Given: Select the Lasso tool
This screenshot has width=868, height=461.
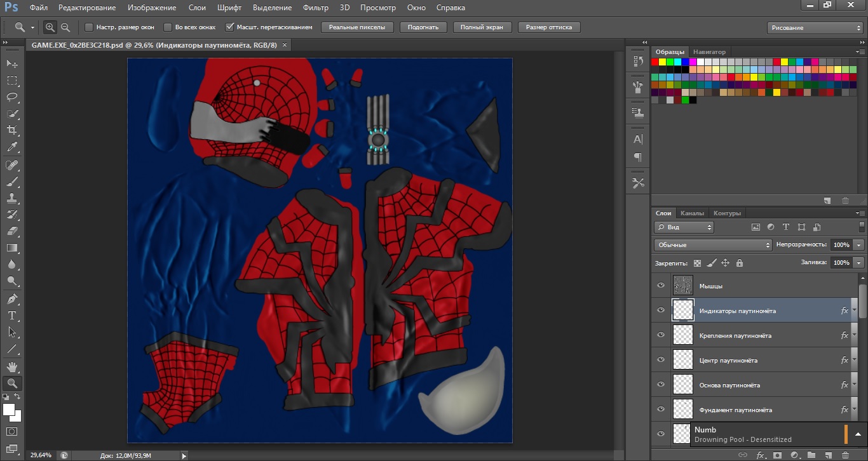Looking at the screenshot, I should pos(12,97).
